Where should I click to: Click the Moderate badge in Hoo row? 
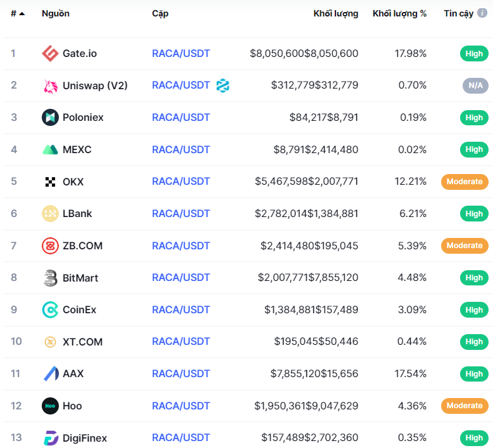coord(465,406)
